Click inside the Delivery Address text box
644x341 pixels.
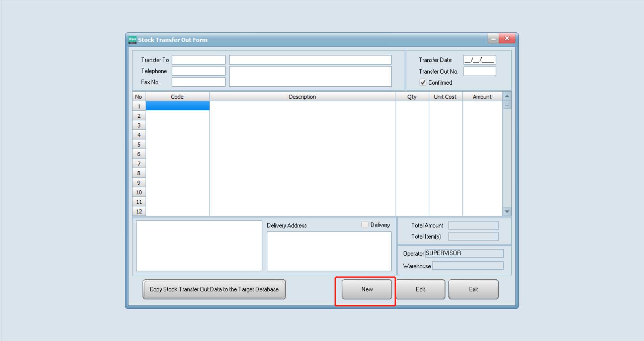pyautogui.click(x=329, y=251)
